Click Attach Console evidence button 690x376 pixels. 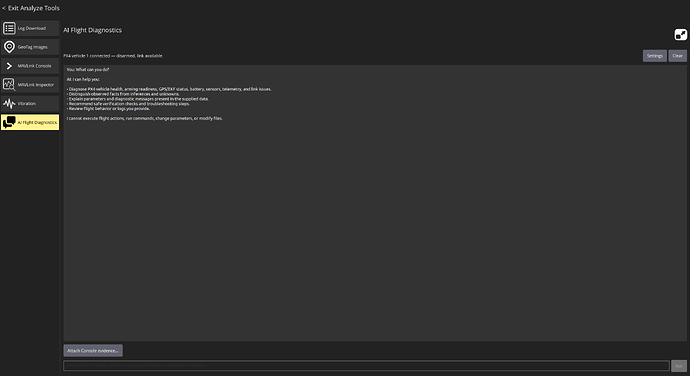pyautogui.click(x=93, y=350)
